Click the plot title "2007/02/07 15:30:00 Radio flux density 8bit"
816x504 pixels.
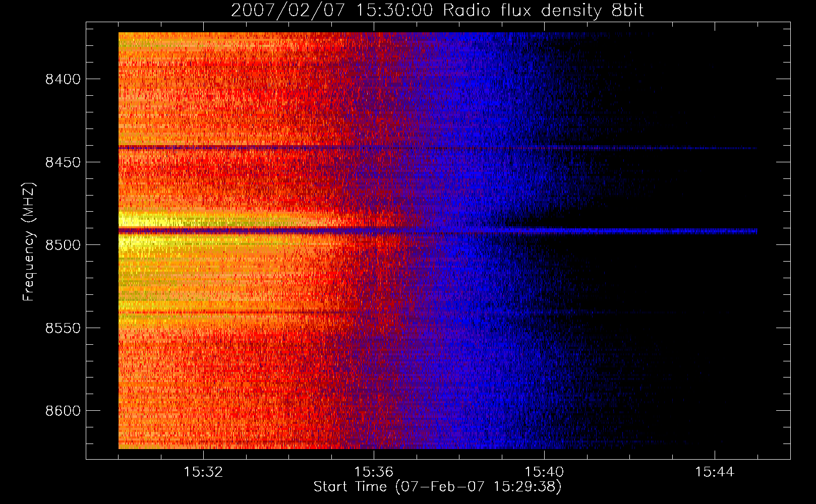pos(437,10)
